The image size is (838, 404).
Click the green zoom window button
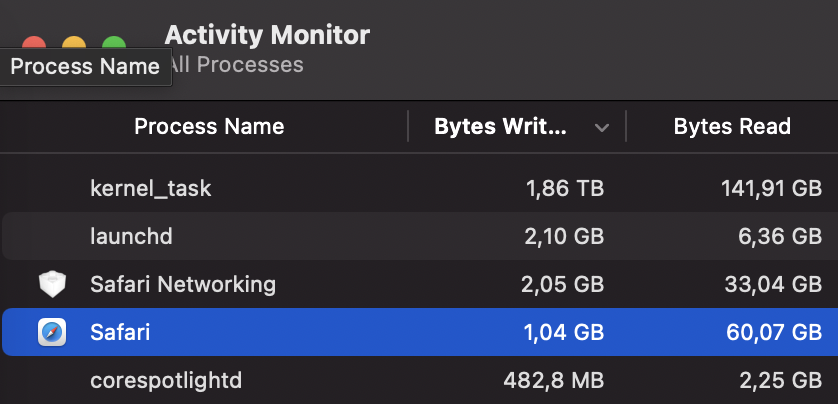[x=114, y=45]
